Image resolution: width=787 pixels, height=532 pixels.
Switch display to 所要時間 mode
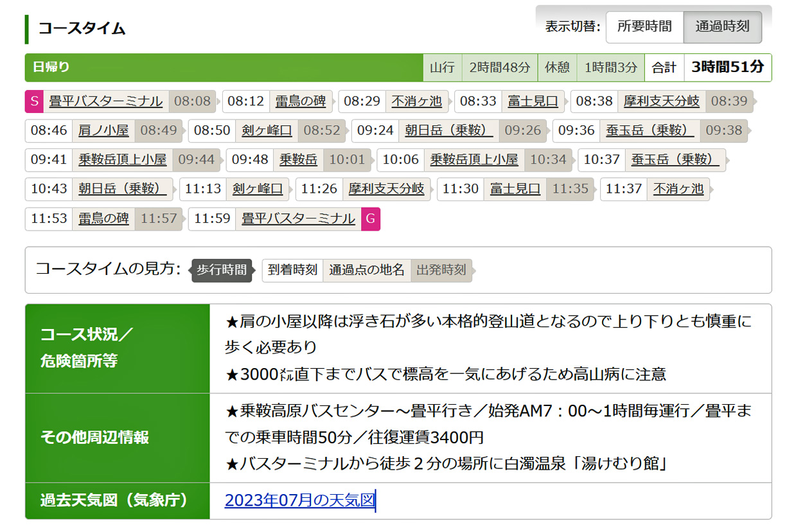[644, 27]
